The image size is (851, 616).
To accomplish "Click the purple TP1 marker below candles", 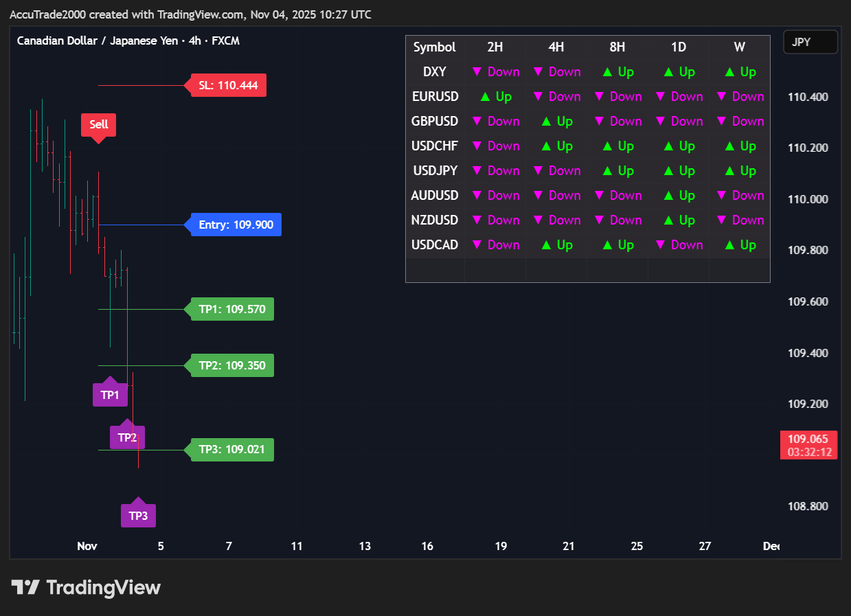I will pos(110,395).
